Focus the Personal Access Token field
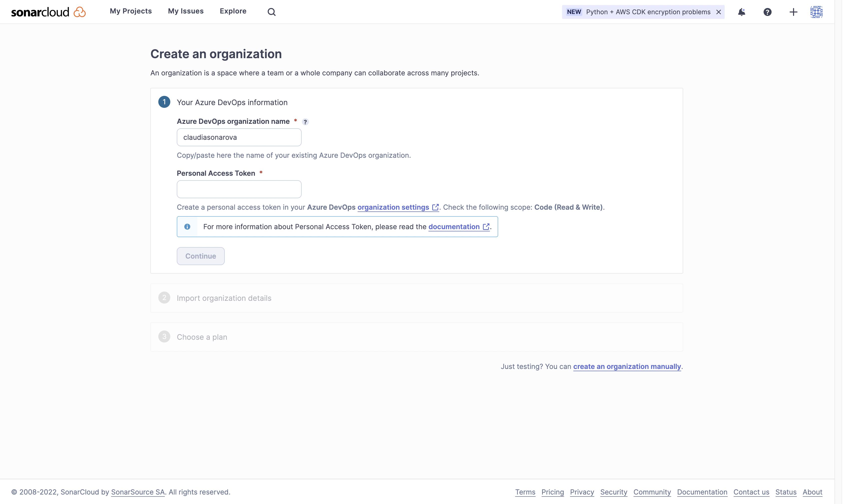Image resolution: width=843 pixels, height=504 pixels. coord(239,189)
